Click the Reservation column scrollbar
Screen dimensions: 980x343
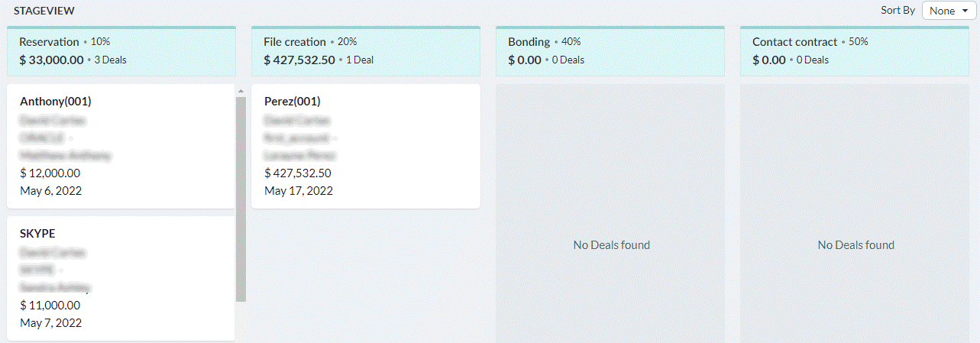click(x=241, y=199)
